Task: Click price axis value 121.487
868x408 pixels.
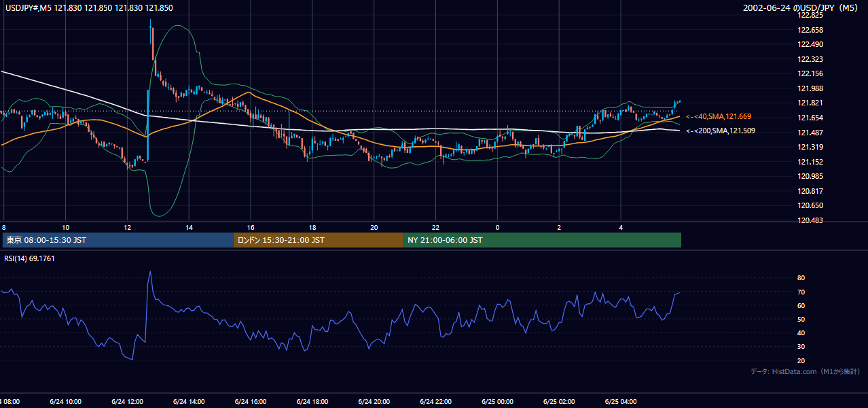Action: point(811,132)
